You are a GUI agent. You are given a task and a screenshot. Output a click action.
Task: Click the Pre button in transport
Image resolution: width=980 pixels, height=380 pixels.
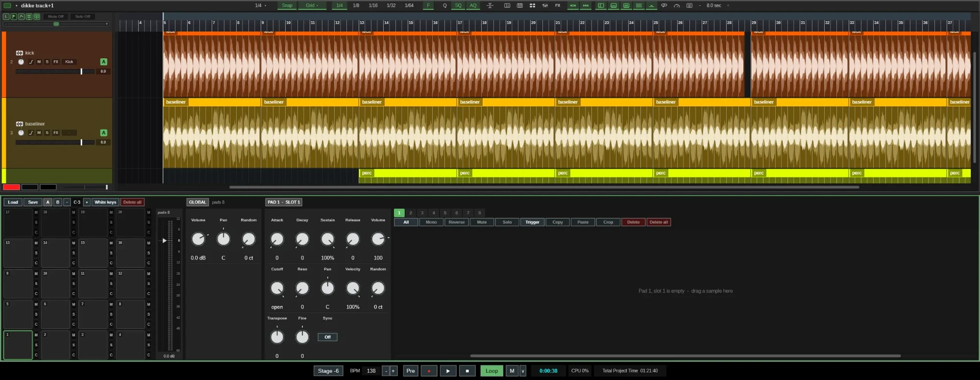[x=411, y=371]
